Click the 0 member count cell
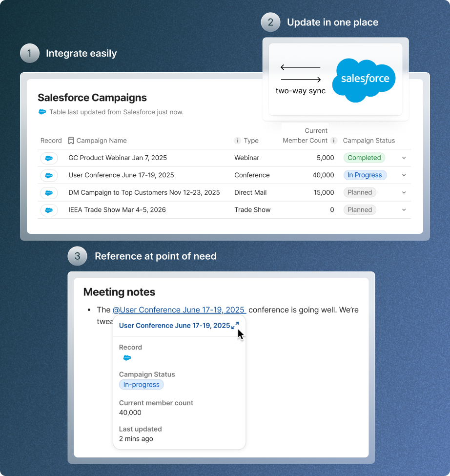450x476 pixels. 332,210
